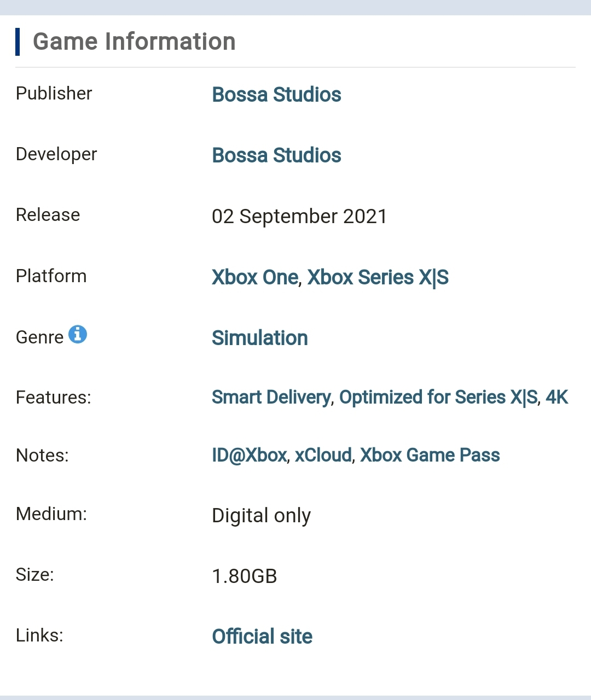Screen dimensions: 591x700
Task: Open the Developer's Bossa Studios link
Action: tap(276, 155)
